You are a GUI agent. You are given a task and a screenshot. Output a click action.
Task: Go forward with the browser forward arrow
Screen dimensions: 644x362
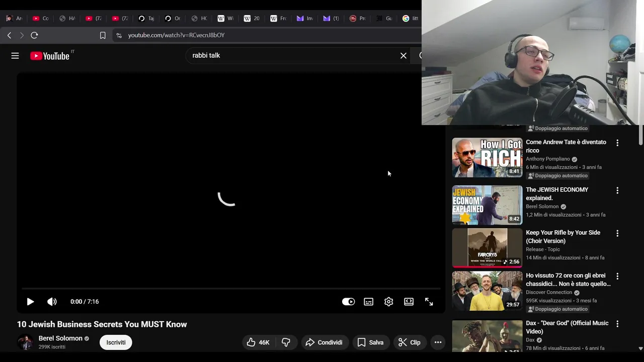click(22, 35)
